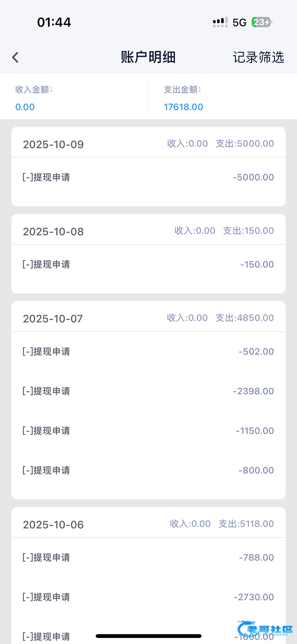Screen dimensions: 297x644
Task: Select the 支出金额 total 17618.00
Action: point(183,107)
